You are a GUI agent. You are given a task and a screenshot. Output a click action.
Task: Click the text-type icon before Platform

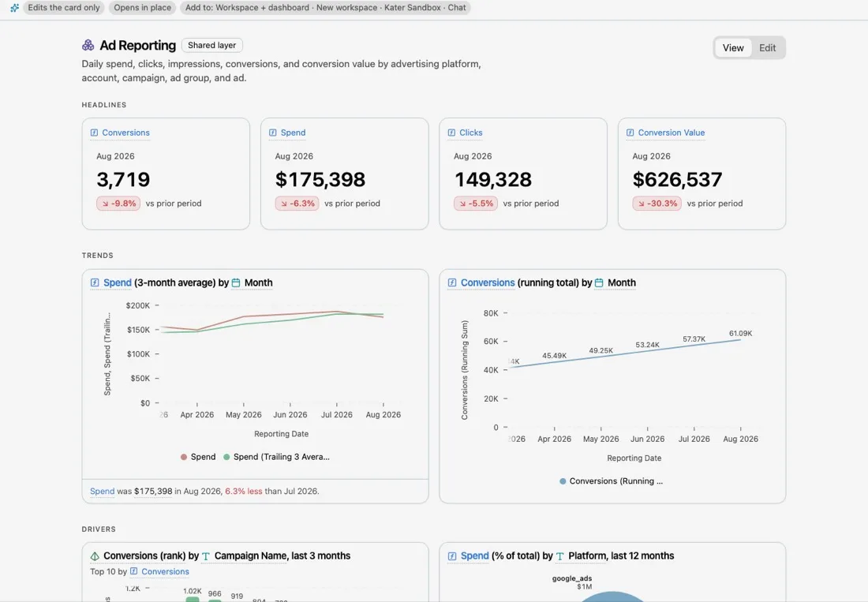click(560, 556)
